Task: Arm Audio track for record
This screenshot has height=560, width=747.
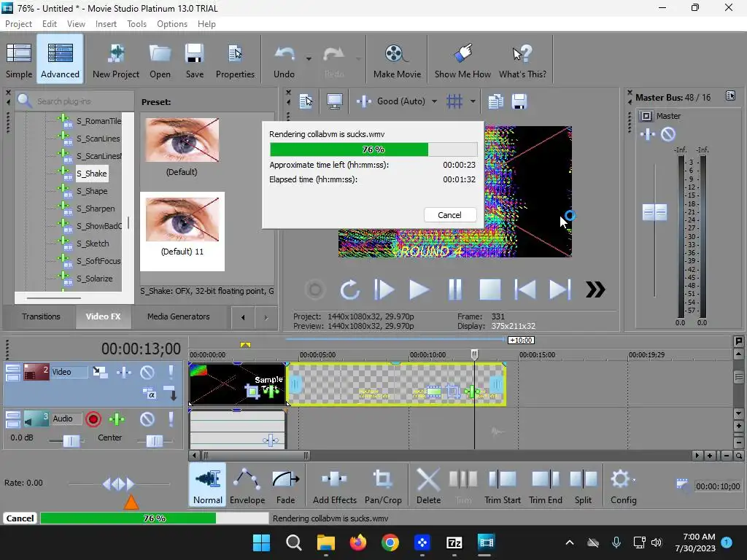Action: (x=93, y=419)
